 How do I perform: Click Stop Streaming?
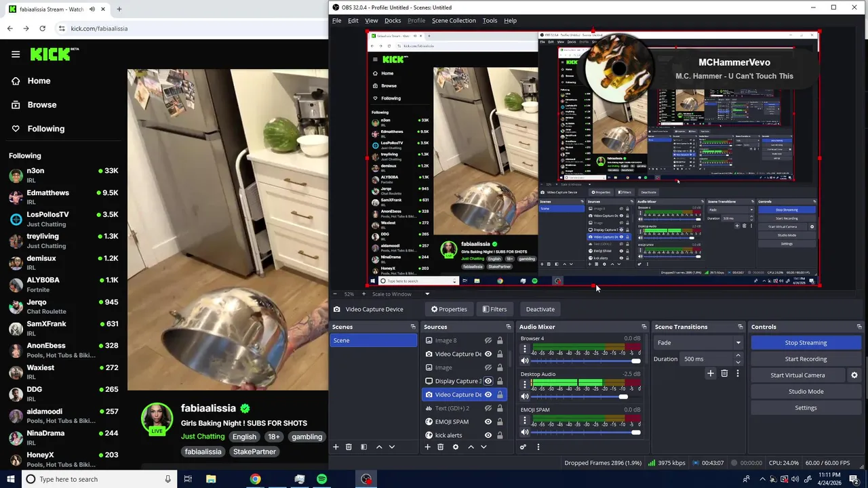pyautogui.click(x=806, y=343)
